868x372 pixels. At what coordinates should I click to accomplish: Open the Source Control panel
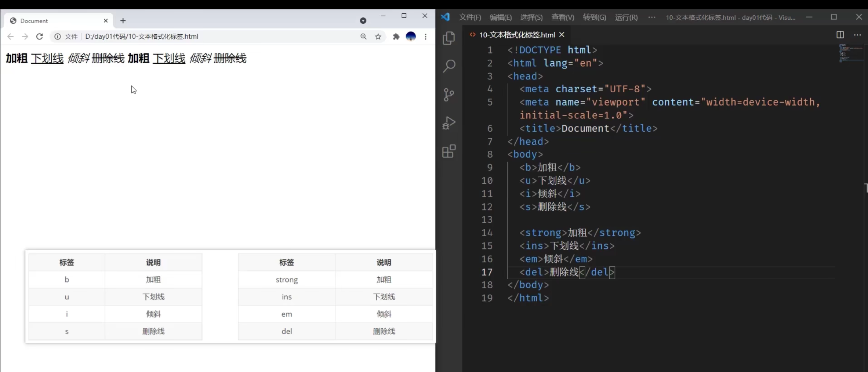coord(449,95)
